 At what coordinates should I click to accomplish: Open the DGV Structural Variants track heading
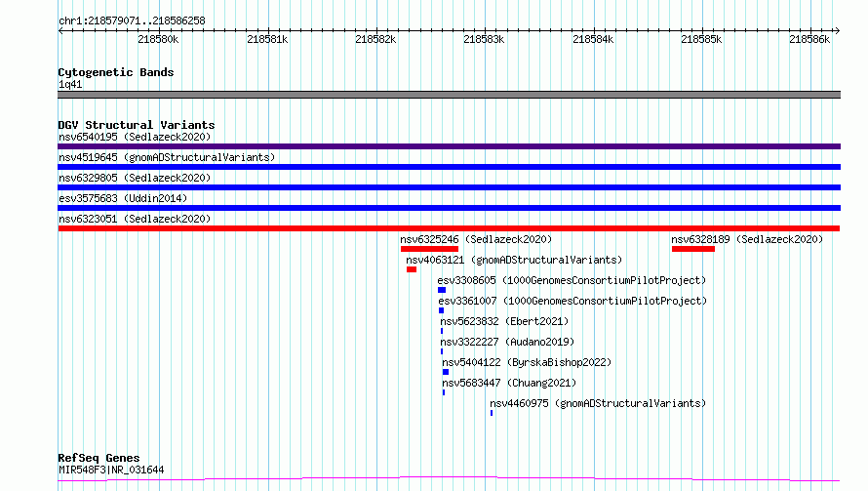pos(137,125)
